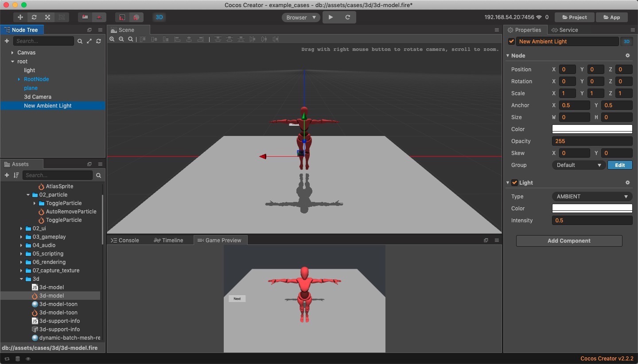Expand the ToggleParticle folder

(35, 203)
